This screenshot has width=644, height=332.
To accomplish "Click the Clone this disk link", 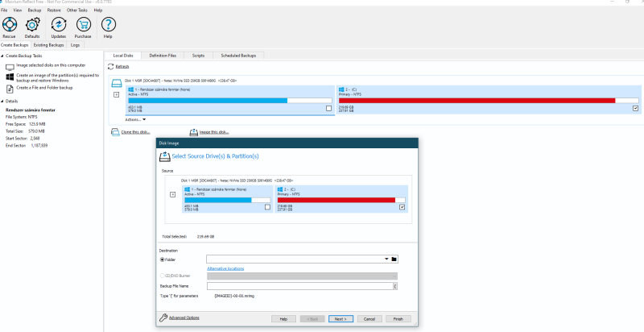I will 135,132.
